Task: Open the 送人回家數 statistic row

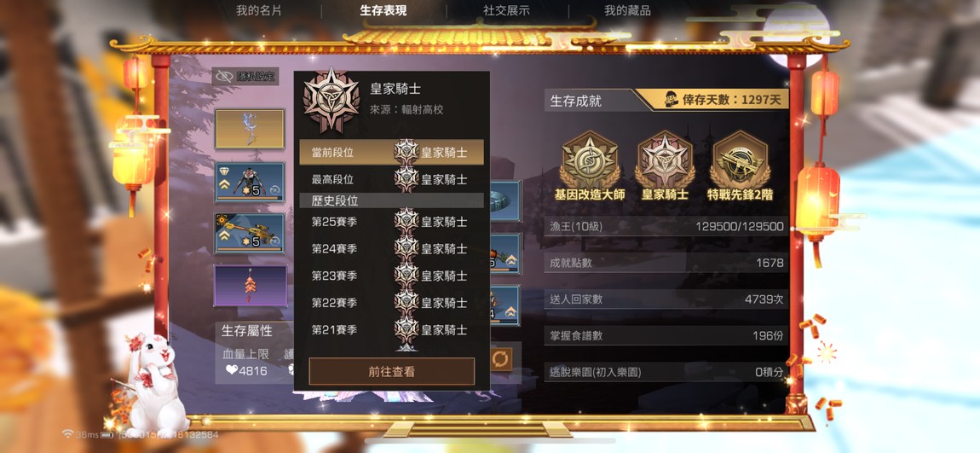Action: [666, 299]
